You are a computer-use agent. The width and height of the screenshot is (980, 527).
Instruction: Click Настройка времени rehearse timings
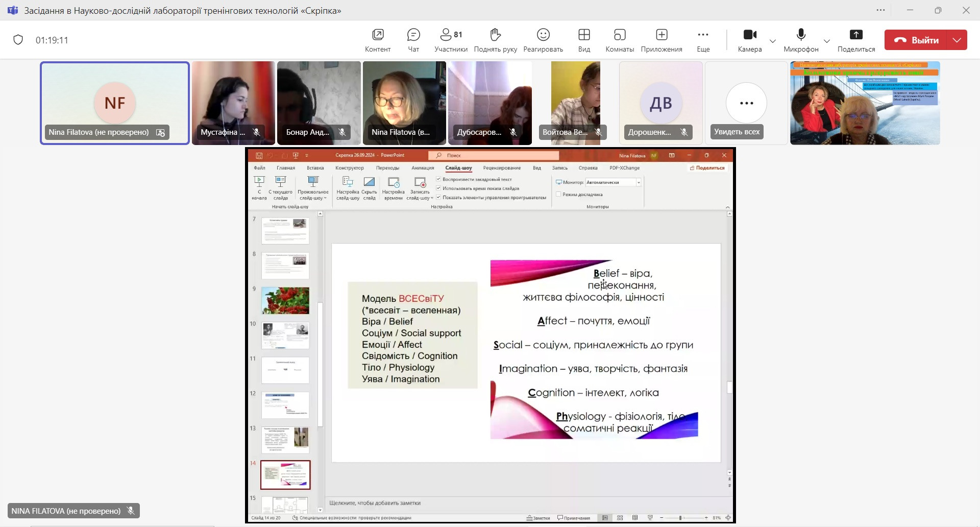(x=393, y=188)
